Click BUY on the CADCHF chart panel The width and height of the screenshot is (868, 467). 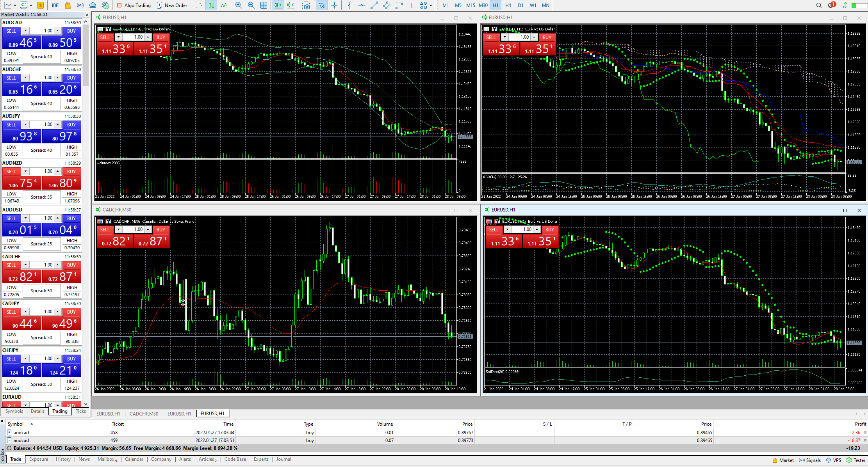point(161,230)
